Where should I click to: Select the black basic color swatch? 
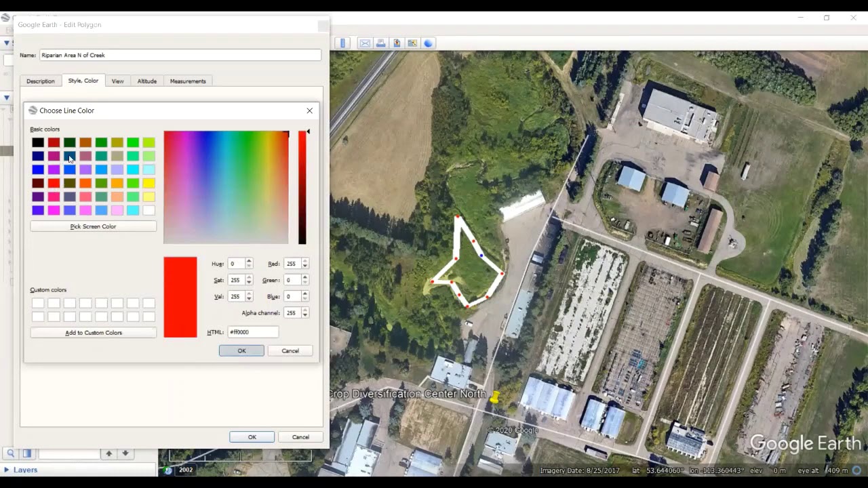38,142
